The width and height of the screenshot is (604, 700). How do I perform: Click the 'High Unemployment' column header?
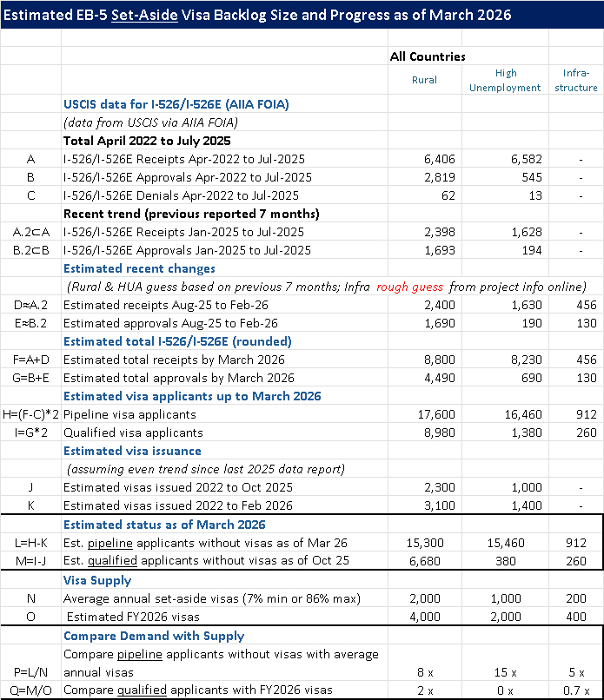click(505, 80)
